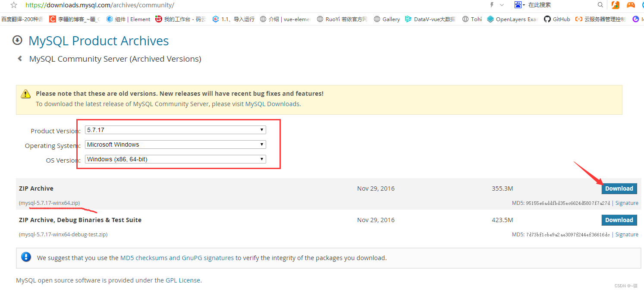Open the Gallery bookmark
Screen dimensions: 644x292
[387, 19]
